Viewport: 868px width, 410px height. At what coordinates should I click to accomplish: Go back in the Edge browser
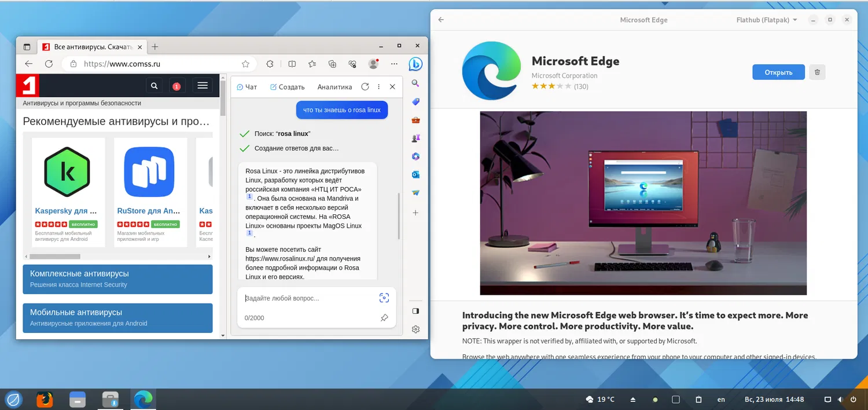[x=29, y=64]
